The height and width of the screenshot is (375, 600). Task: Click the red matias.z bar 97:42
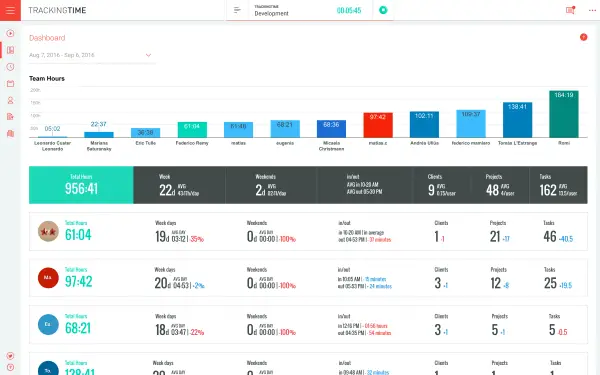coord(378,125)
